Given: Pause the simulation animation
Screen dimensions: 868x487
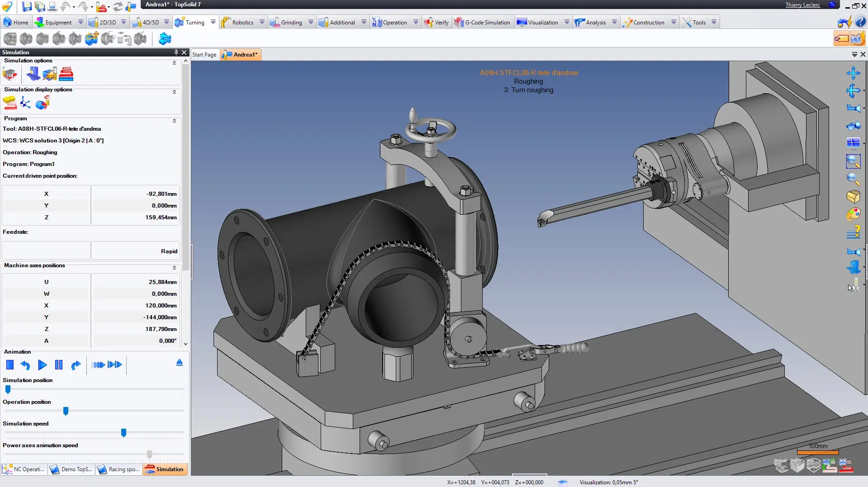Looking at the screenshot, I should coord(58,365).
